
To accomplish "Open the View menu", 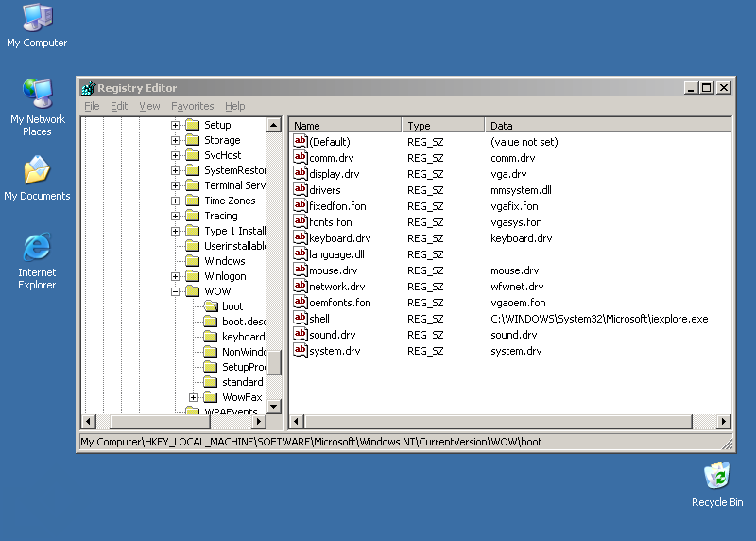I will pyautogui.click(x=149, y=106).
